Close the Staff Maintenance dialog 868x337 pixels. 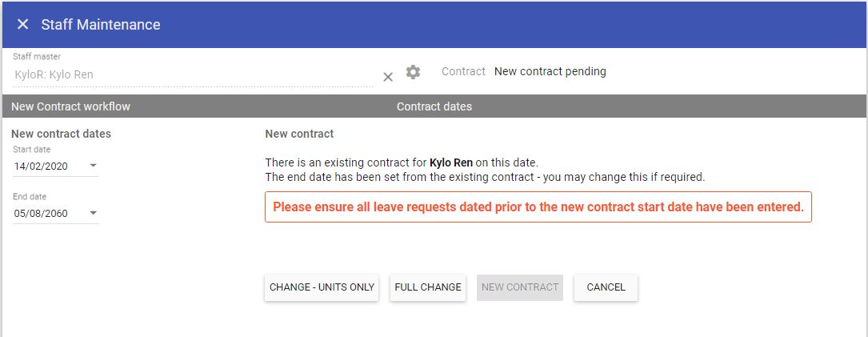point(22,25)
